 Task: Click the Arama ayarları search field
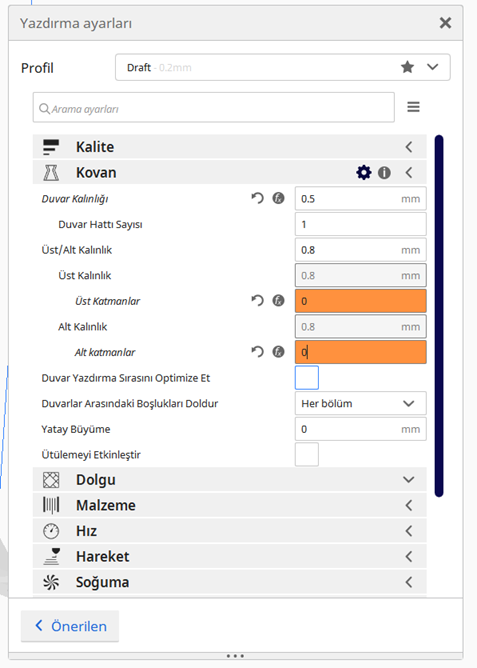click(213, 107)
